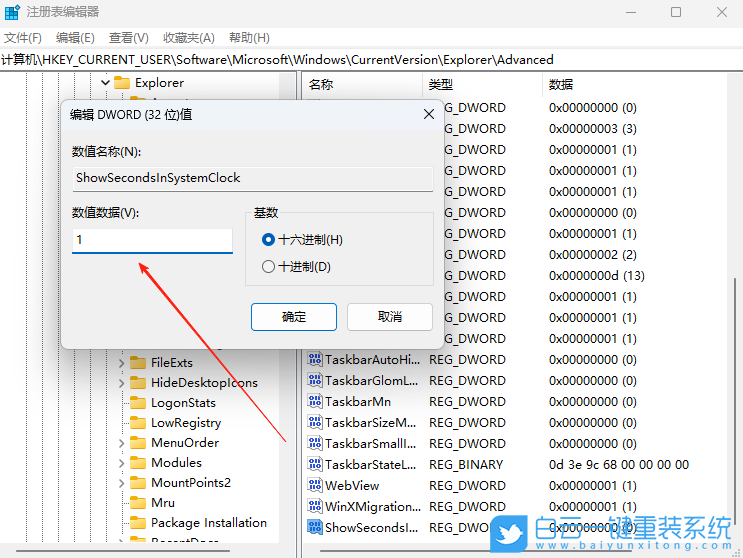This screenshot has height=558, width=743.
Task: Collapse the Explorer tree node
Action: click(x=105, y=82)
